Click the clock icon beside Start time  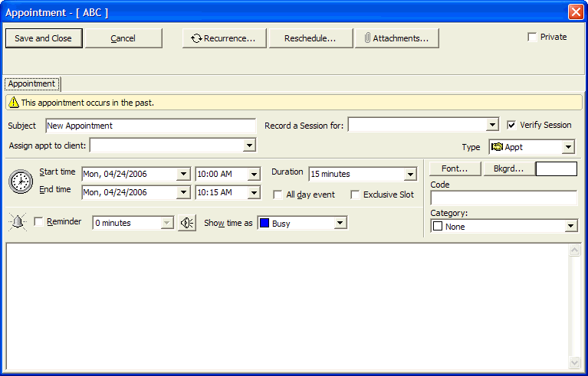tap(21, 181)
